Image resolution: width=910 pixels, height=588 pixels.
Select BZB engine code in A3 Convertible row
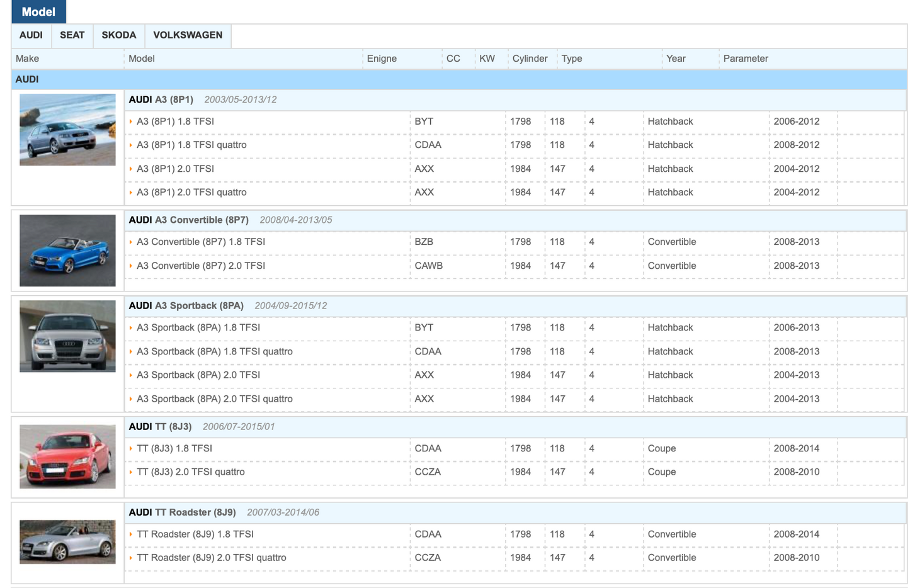pyautogui.click(x=424, y=242)
